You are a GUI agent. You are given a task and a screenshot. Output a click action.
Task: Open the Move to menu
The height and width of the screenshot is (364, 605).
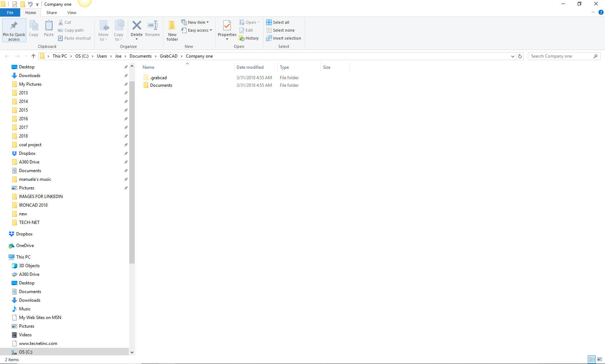pos(103,31)
